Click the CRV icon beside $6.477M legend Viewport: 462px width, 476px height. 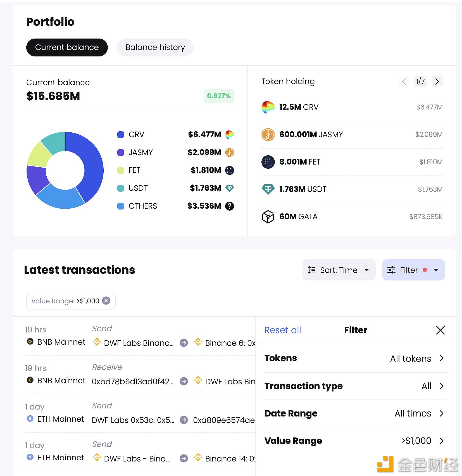[x=230, y=134]
